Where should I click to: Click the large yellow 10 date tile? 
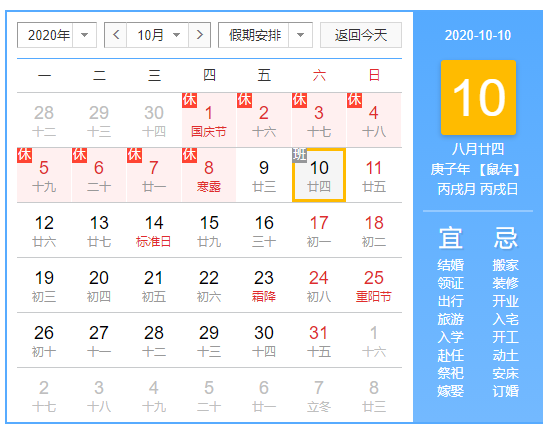click(x=478, y=98)
